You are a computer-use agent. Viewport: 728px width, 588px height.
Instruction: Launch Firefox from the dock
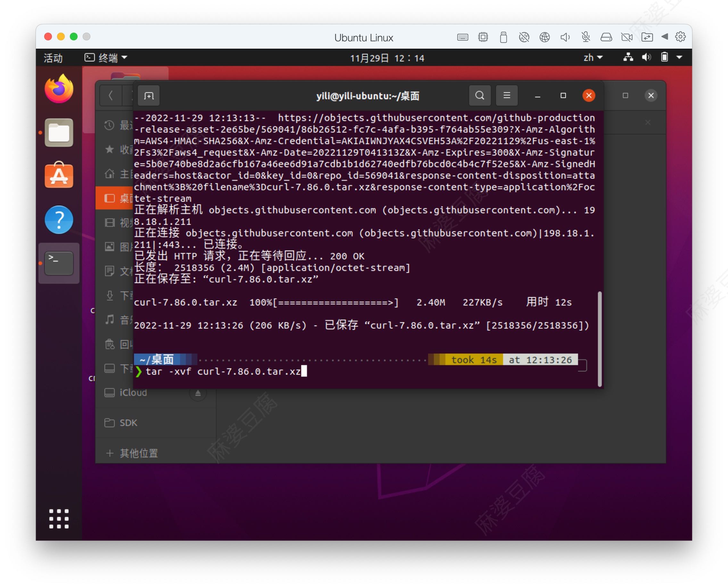point(59,89)
